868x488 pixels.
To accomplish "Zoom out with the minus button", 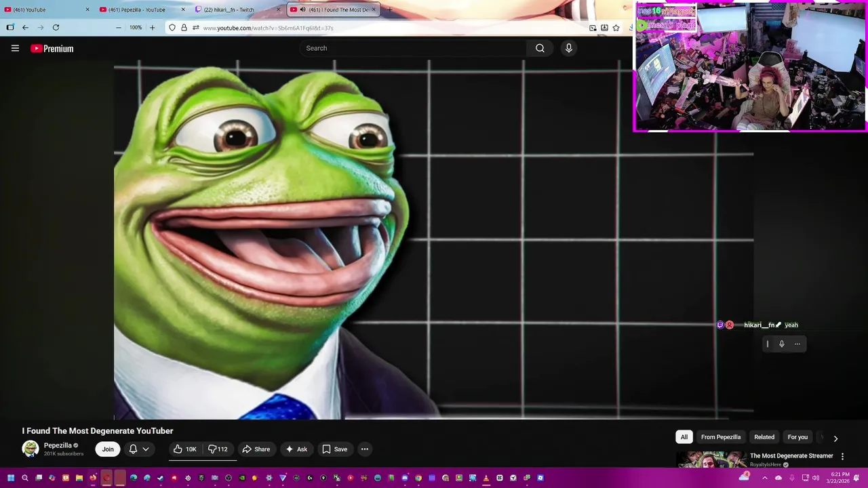I will click(x=119, y=28).
